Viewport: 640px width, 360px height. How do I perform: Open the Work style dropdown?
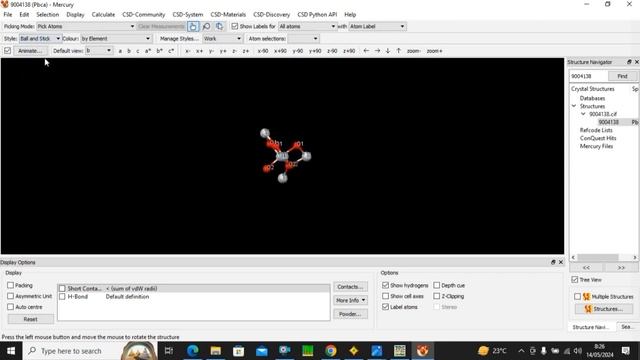click(x=222, y=39)
